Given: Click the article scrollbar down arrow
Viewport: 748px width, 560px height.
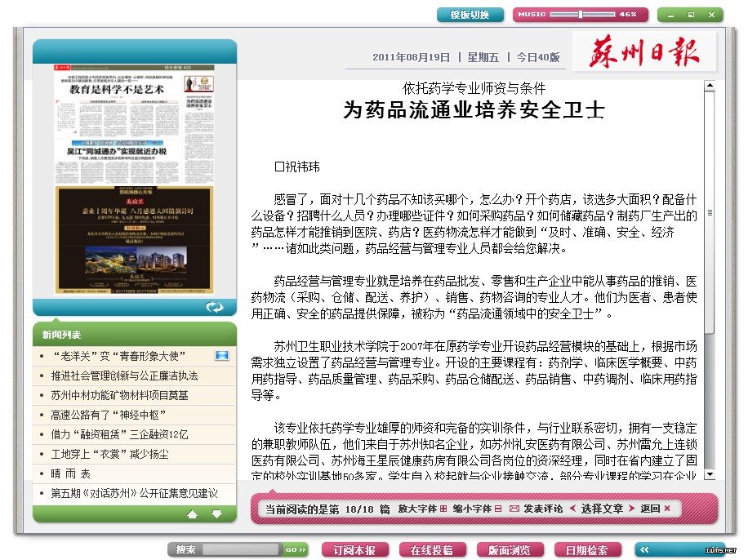Looking at the screenshot, I should [710, 474].
